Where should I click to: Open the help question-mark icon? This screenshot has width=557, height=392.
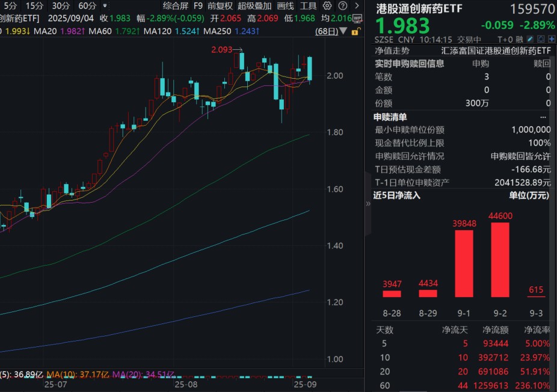[x=343, y=5]
